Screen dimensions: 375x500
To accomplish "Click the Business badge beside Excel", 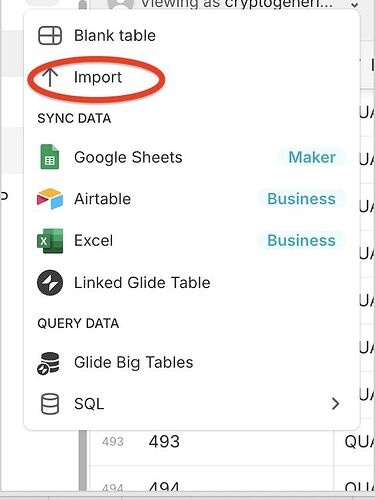I will pos(301,240).
